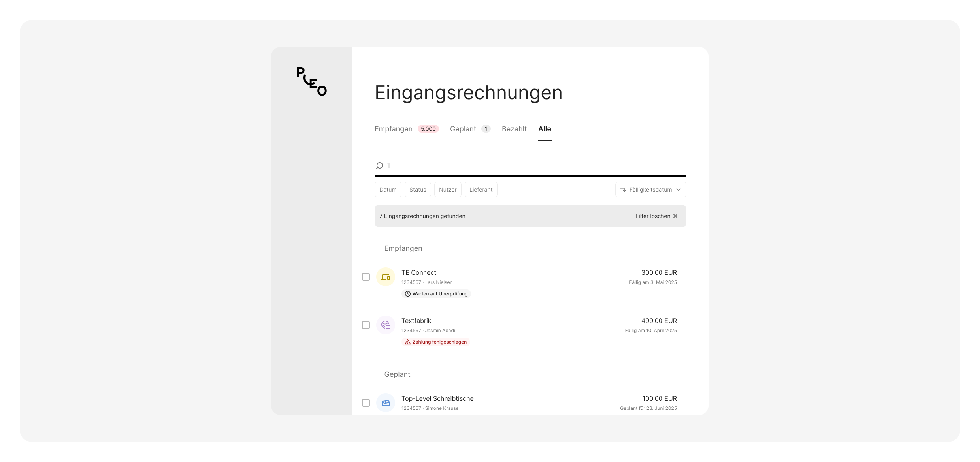The image size is (980, 462).
Task: Open the Nutzer filter button
Action: tap(448, 190)
